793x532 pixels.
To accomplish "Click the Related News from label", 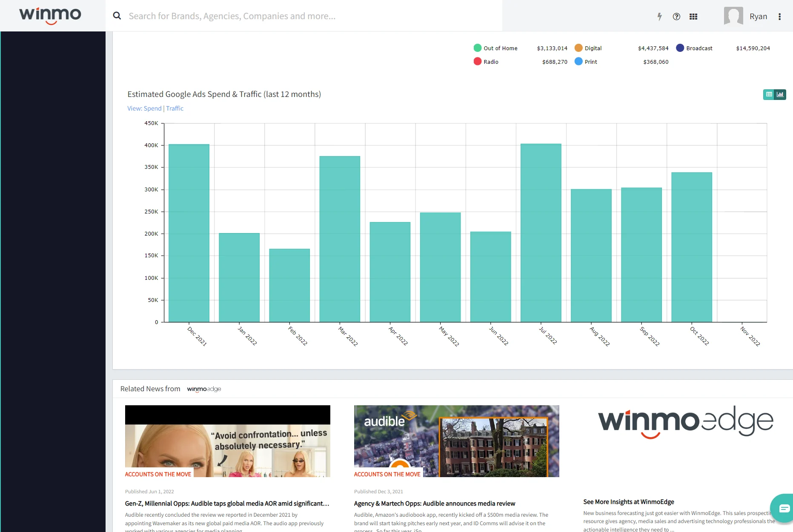I will click(150, 389).
